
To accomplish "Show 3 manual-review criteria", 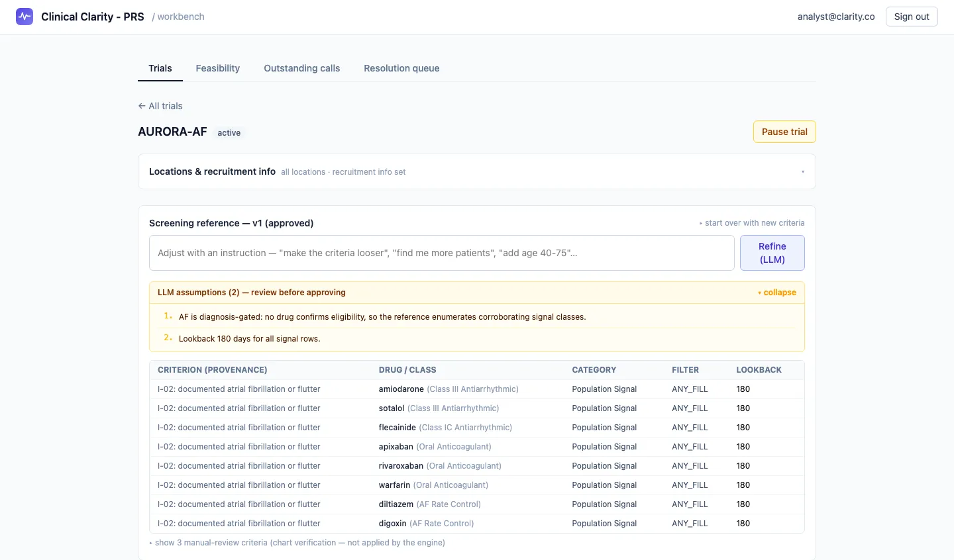I will (x=297, y=543).
